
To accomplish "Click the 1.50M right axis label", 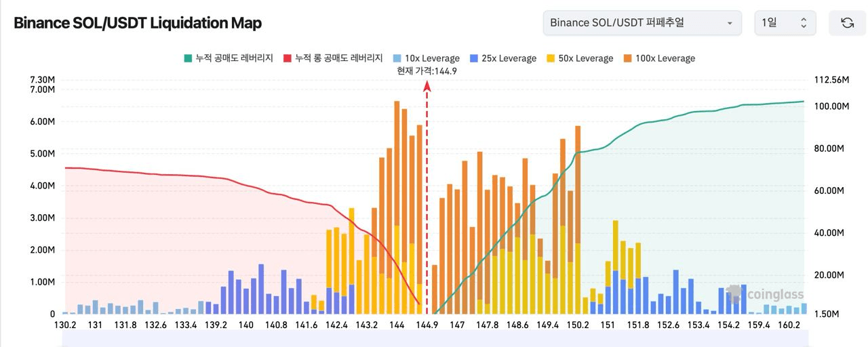I will [x=828, y=314].
